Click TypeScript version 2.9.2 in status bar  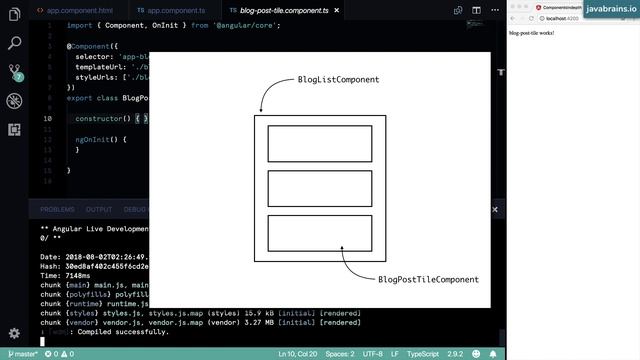[x=455, y=354]
